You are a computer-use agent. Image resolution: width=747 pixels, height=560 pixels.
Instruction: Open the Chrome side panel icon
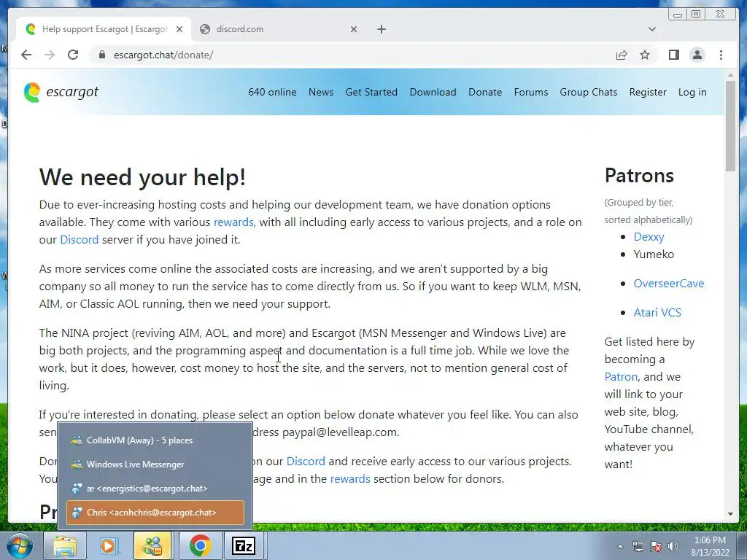[673, 55]
